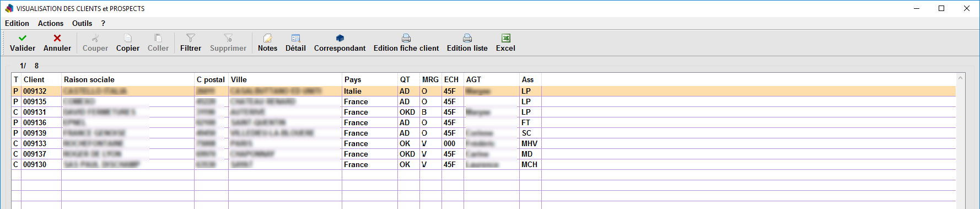Click the MRG column header
980x209 pixels.
(430, 79)
